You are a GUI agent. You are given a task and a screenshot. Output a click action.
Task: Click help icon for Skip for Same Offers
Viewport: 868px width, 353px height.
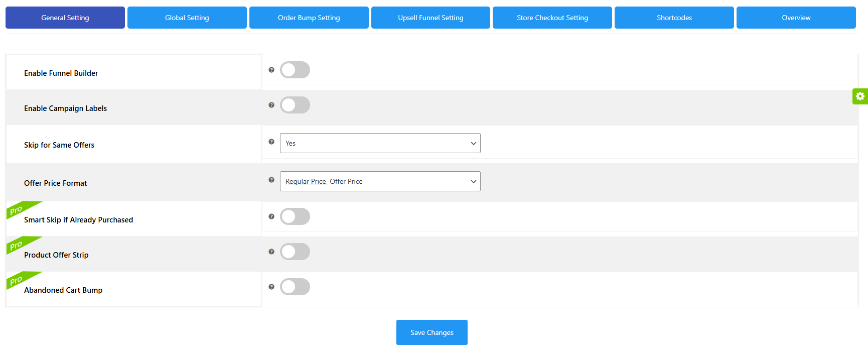click(271, 142)
